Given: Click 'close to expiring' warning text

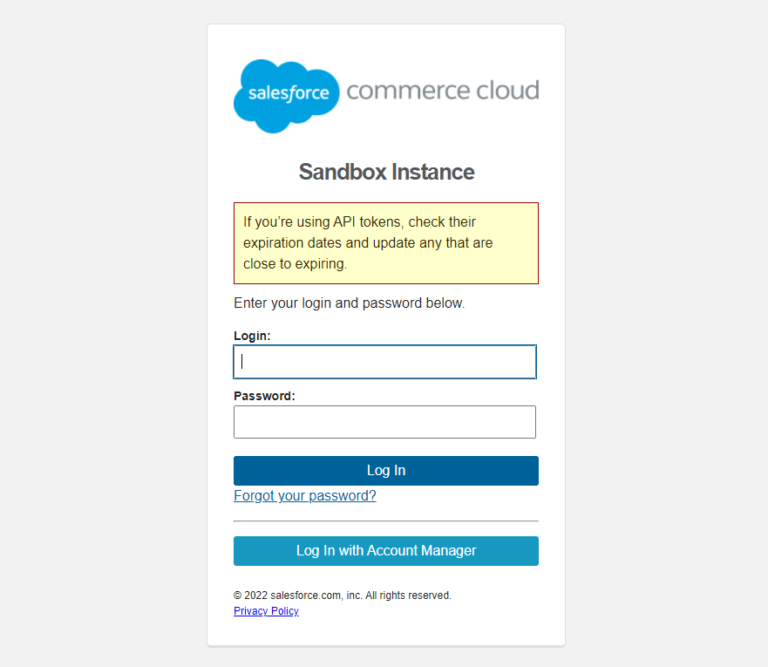Looking at the screenshot, I should click(x=295, y=264).
